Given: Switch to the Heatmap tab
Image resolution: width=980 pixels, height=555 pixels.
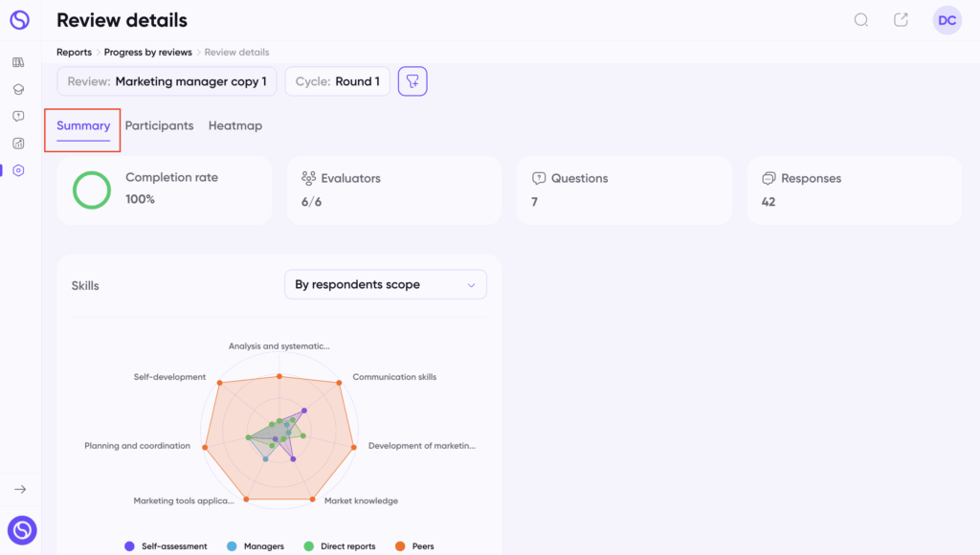Looking at the screenshot, I should coord(235,125).
